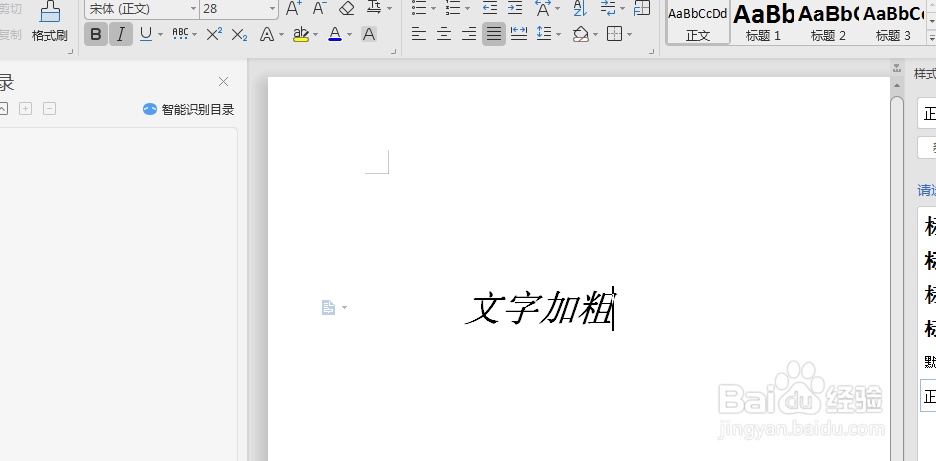Viewport: 936px width, 461px height.
Task: Open underline style dropdown arrow
Action: pos(160,35)
